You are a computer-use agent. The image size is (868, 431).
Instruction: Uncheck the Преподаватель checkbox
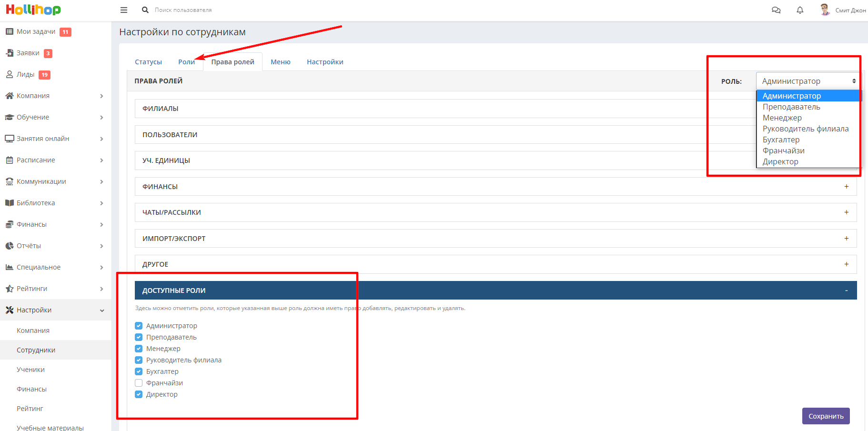139,337
